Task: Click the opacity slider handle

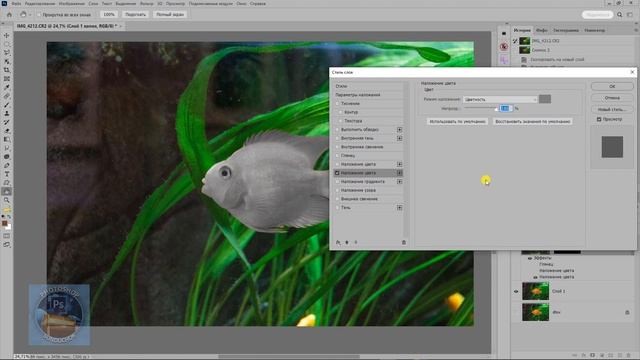Action: [x=496, y=109]
